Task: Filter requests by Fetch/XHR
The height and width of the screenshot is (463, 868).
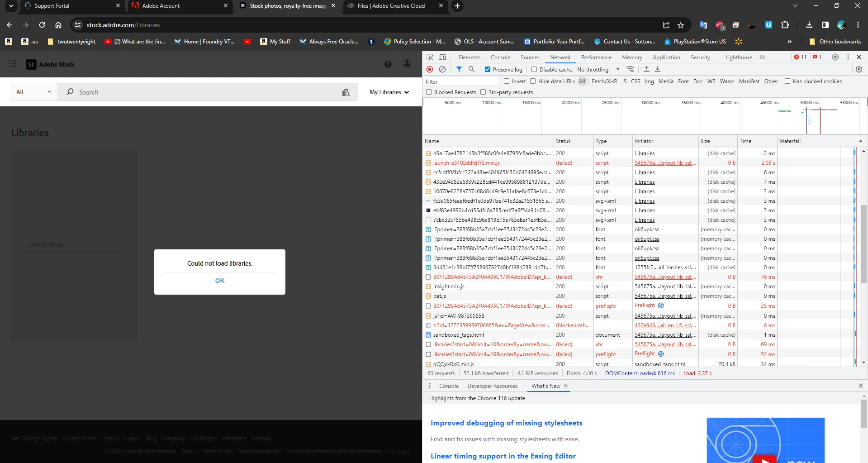Action: click(x=604, y=81)
